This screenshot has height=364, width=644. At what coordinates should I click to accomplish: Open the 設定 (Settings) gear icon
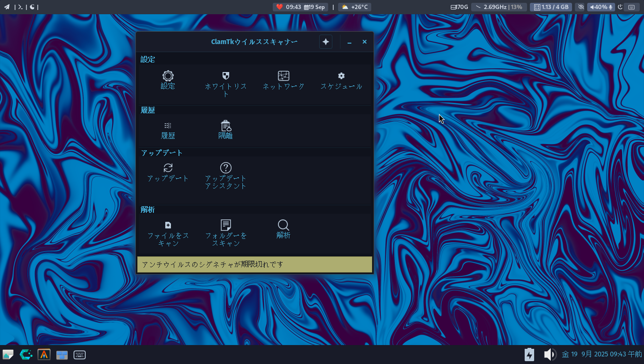(168, 76)
